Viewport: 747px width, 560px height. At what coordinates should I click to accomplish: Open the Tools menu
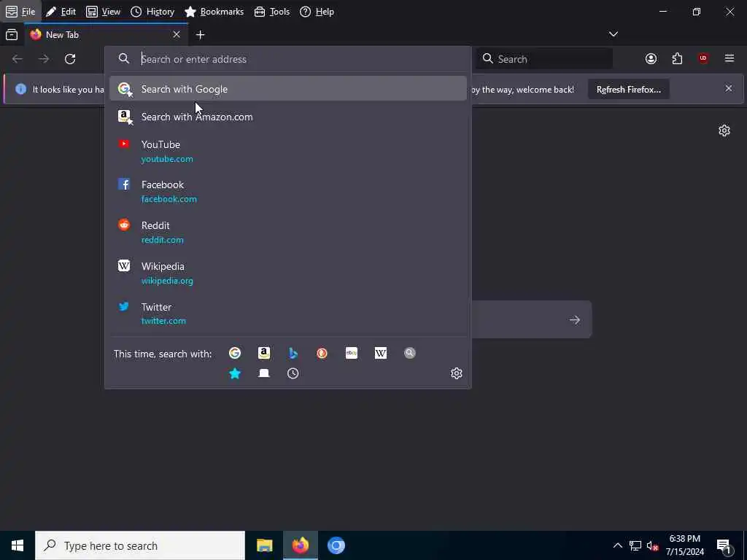(x=272, y=12)
